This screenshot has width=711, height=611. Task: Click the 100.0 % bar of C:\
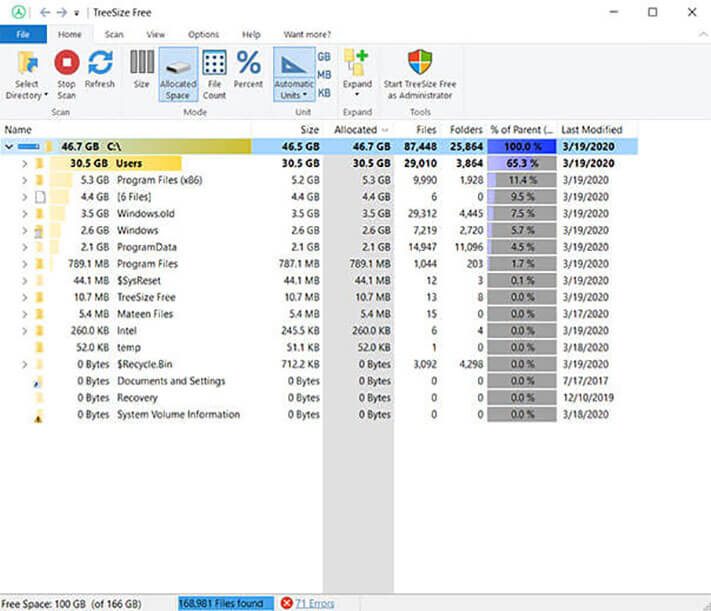click(x=522, y=147)
